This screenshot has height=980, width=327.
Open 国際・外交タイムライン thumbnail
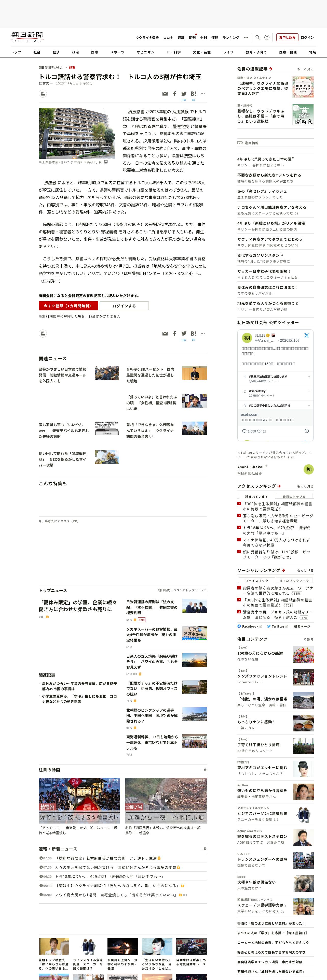pyautogui.click(x=303, y=87)
